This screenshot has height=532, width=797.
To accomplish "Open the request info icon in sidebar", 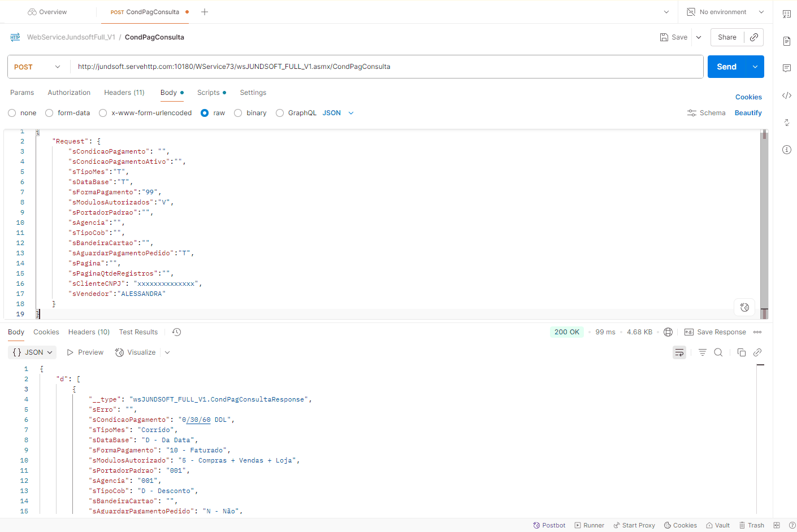I will coord(786,150).
